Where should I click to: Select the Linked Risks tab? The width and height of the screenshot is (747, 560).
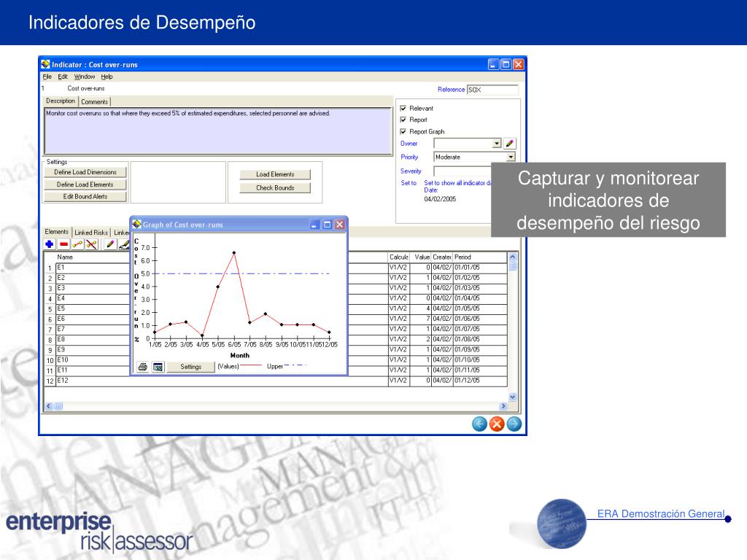coord(91,233)
